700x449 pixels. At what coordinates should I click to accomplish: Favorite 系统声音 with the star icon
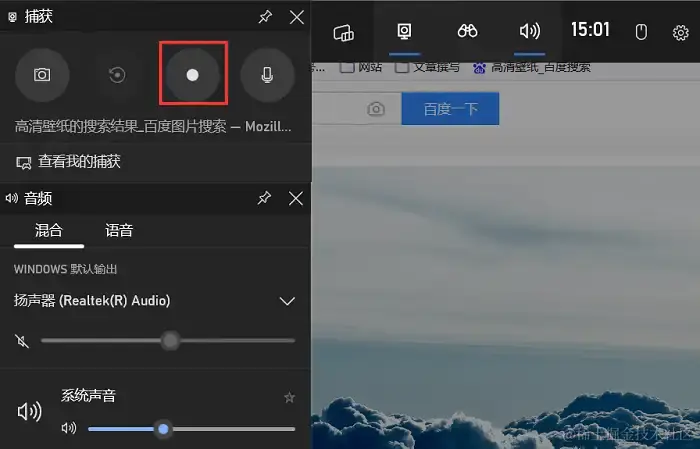289,397
